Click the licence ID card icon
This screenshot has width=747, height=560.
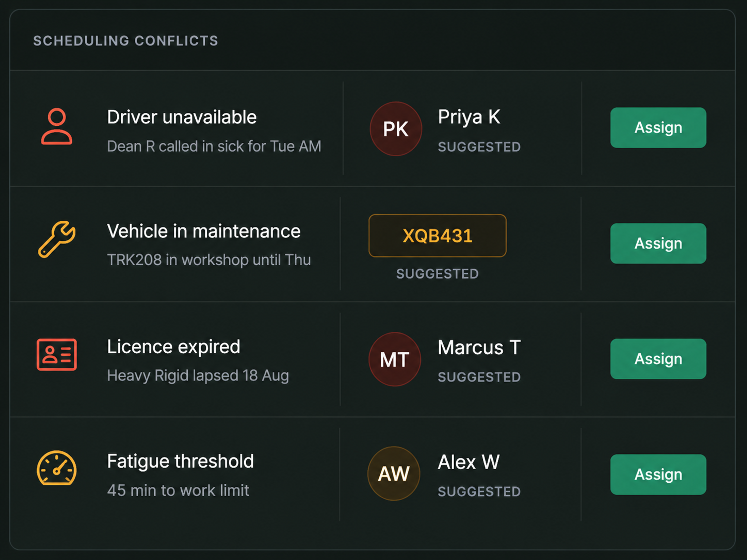57,354
